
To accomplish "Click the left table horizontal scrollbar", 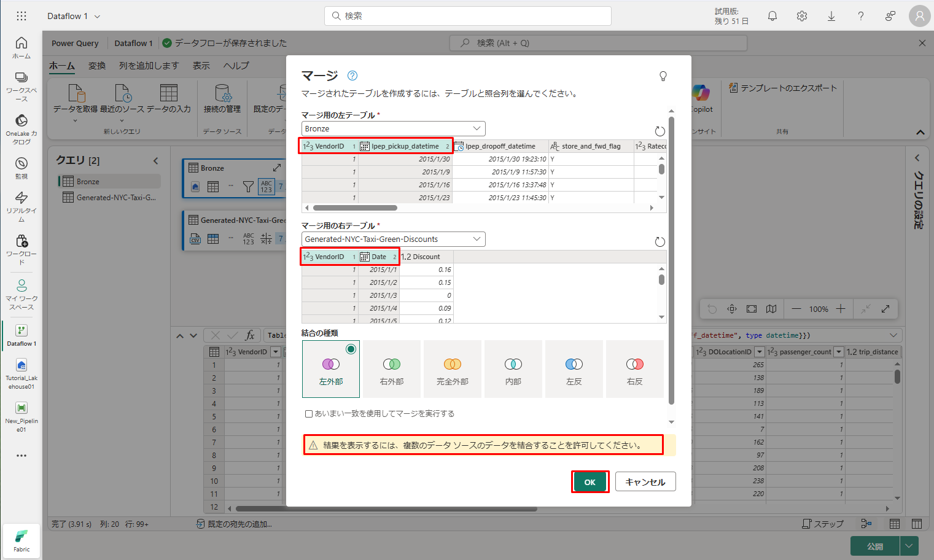I will (x=355, y=208).
